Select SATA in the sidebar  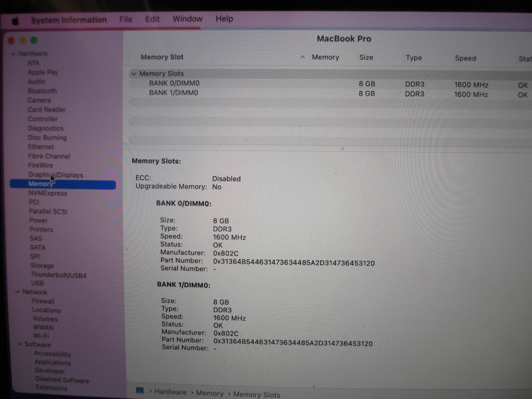tap(37, 248)
